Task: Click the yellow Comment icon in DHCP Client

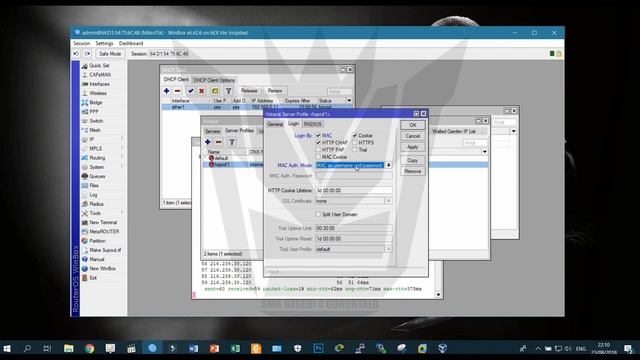Action: point(215,91)
